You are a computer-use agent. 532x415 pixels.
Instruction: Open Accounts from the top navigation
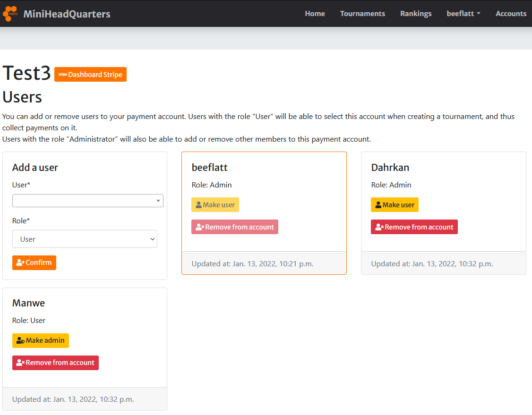[511, 14]
